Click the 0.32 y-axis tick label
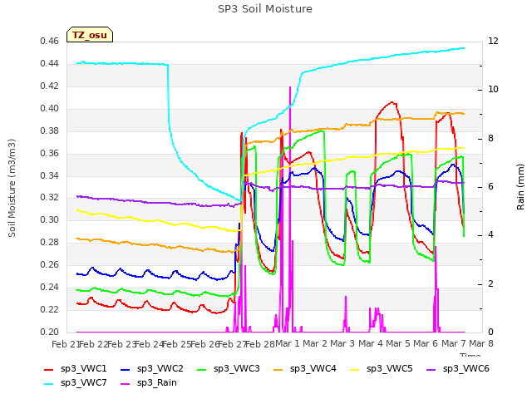 pyautogui.click(x=49, y=198)
